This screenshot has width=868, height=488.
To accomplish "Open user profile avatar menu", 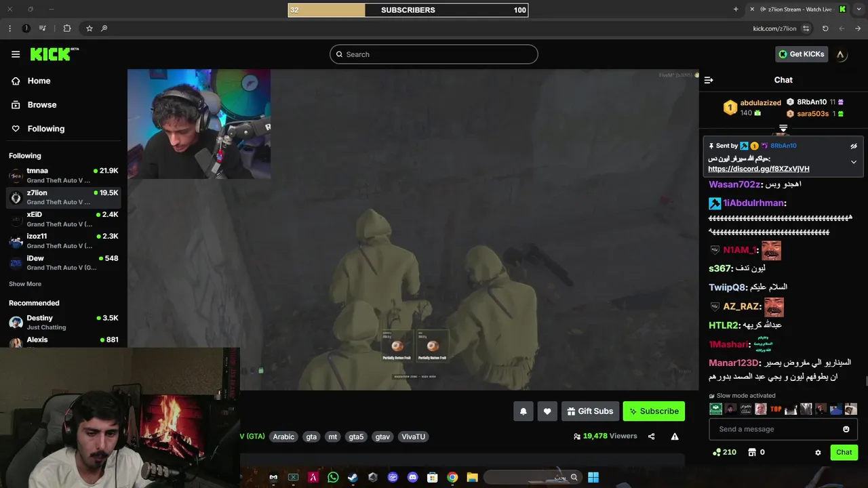I will (x=841, y=54).
